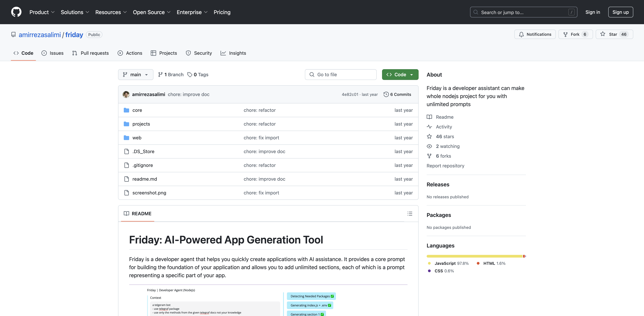Click the Pricing link
The height and width of the screenshot is (316, 644).
[x=222, y=12]
